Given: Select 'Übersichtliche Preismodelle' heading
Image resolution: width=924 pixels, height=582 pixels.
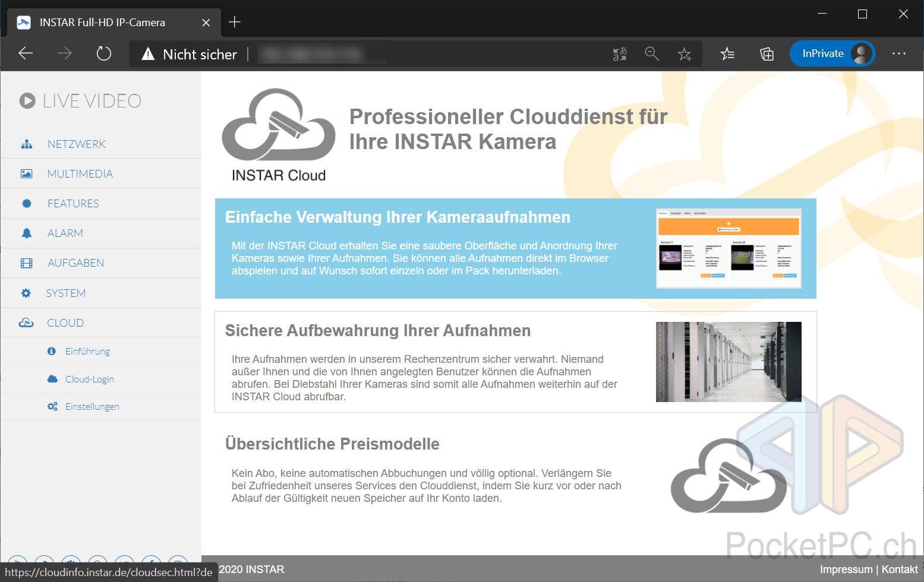Looking at the screenshot, I should tap(332, 444).
